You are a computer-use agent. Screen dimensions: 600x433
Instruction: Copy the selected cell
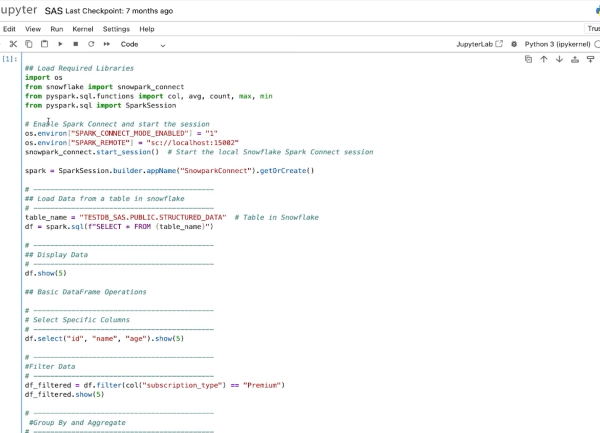29,44
